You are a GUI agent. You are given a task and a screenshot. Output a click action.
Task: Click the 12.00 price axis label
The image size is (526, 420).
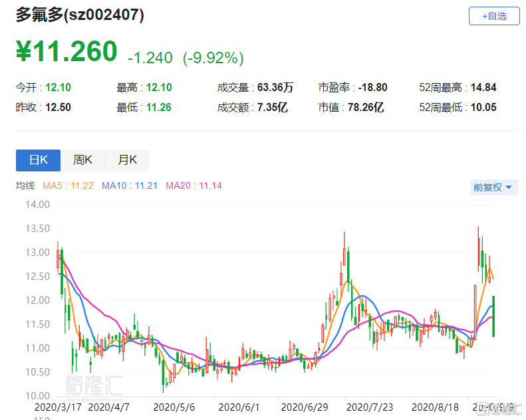click(37, 300)
